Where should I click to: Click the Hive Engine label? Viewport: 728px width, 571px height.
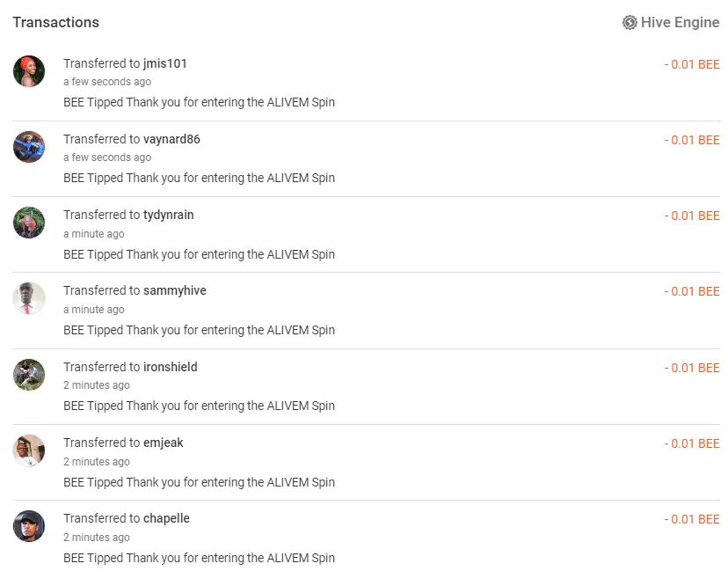coord(680,23)
